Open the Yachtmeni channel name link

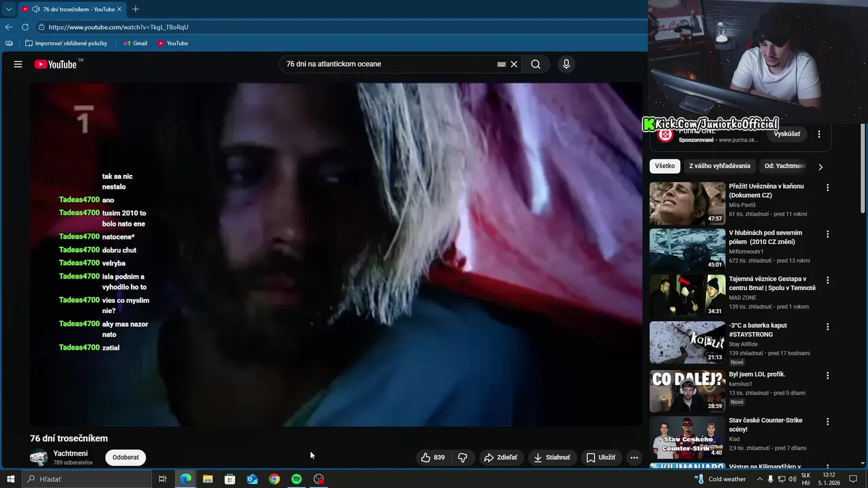coord(71,453)
